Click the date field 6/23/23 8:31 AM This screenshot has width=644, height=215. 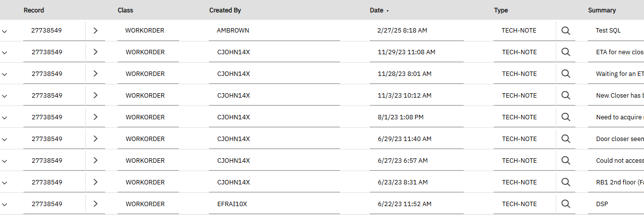(417, 182)
